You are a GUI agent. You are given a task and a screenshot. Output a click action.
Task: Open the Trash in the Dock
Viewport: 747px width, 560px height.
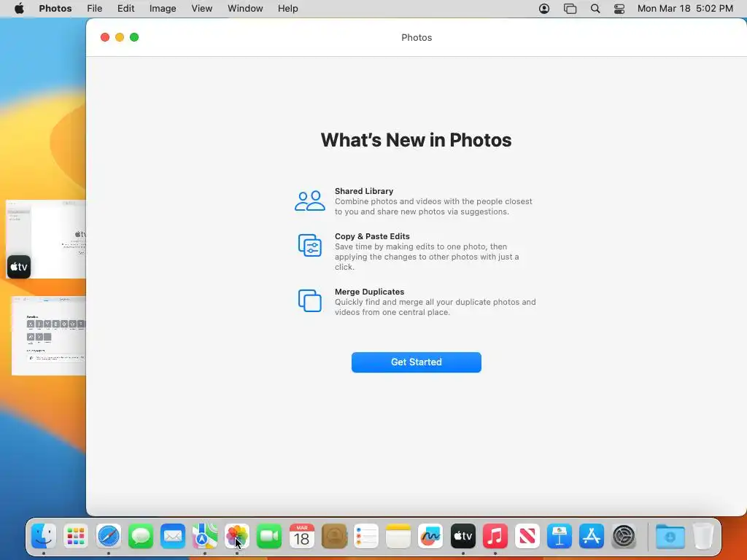click(703, 537)
